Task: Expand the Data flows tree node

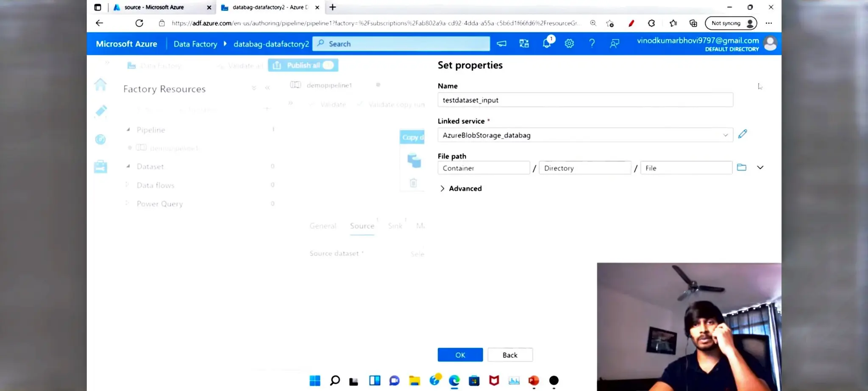Action: coord(127,185)
